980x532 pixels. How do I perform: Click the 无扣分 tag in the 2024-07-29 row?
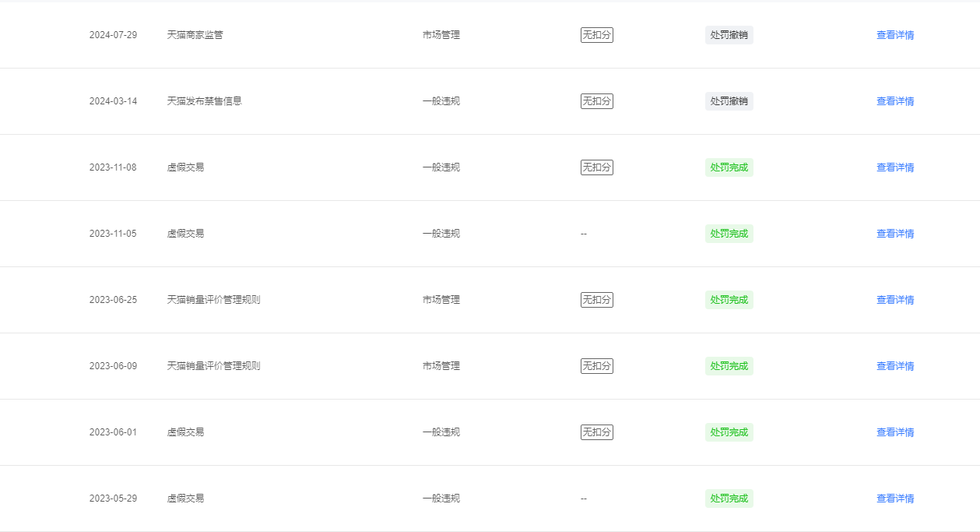597,35
